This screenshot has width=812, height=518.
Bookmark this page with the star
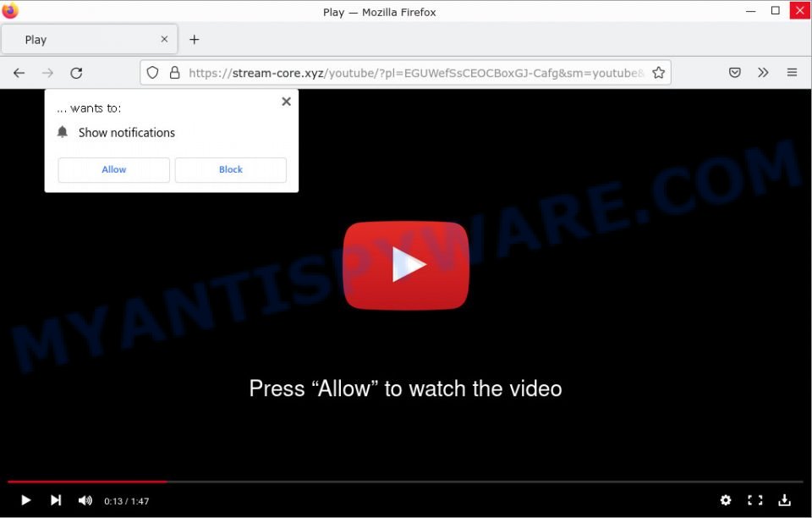658,73
